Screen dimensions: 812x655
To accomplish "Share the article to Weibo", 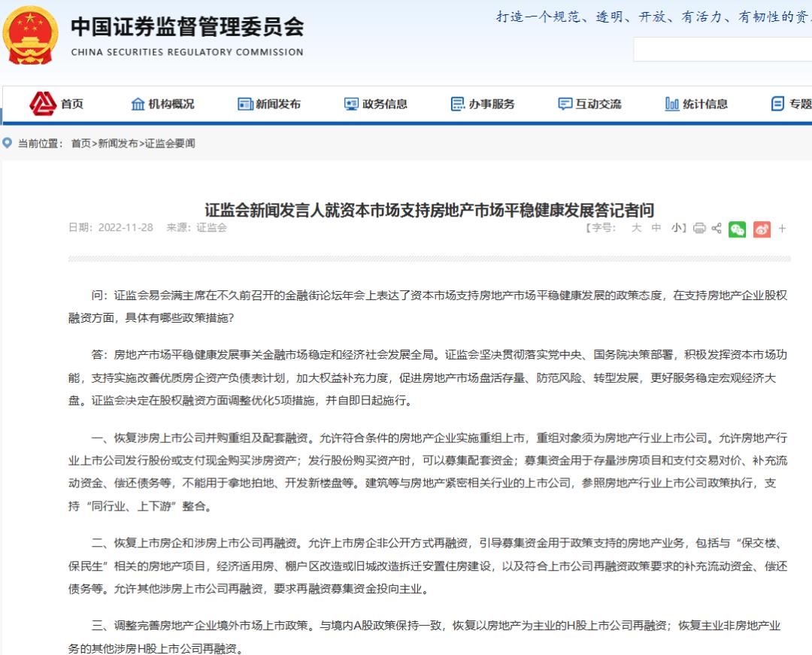I will pyautogui.click(x=762, y=229).
